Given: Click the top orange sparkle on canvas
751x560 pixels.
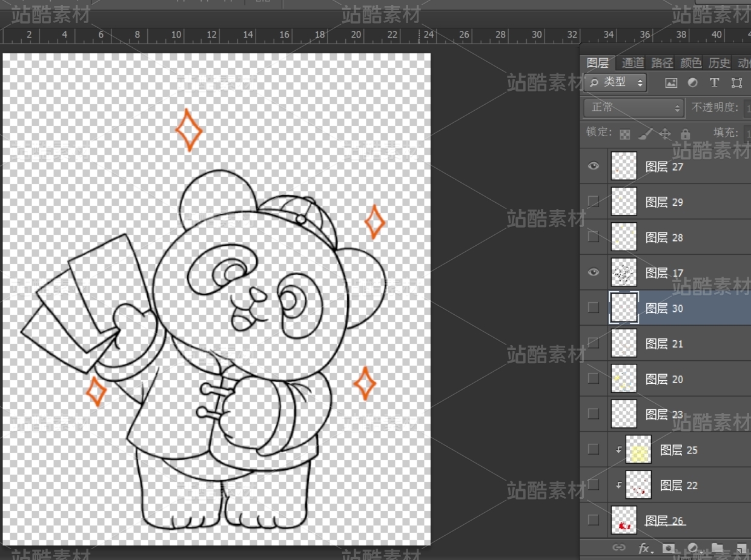Looking at the screenshot, I should click(188, 130).
